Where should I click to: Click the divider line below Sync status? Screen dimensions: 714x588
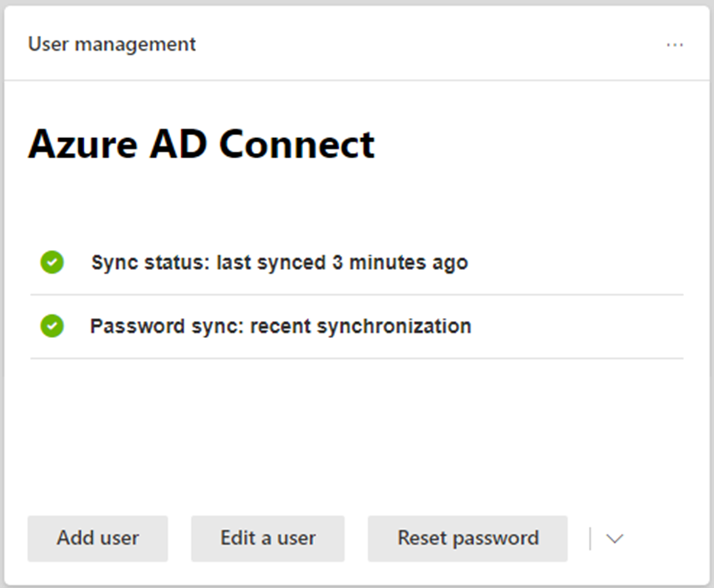tap(357, 295)
